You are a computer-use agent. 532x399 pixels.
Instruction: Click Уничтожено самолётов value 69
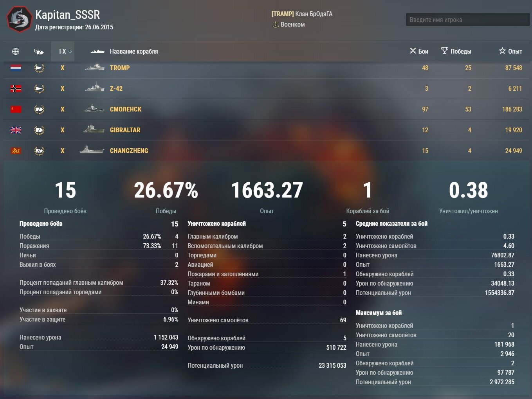tap(343, 320)
